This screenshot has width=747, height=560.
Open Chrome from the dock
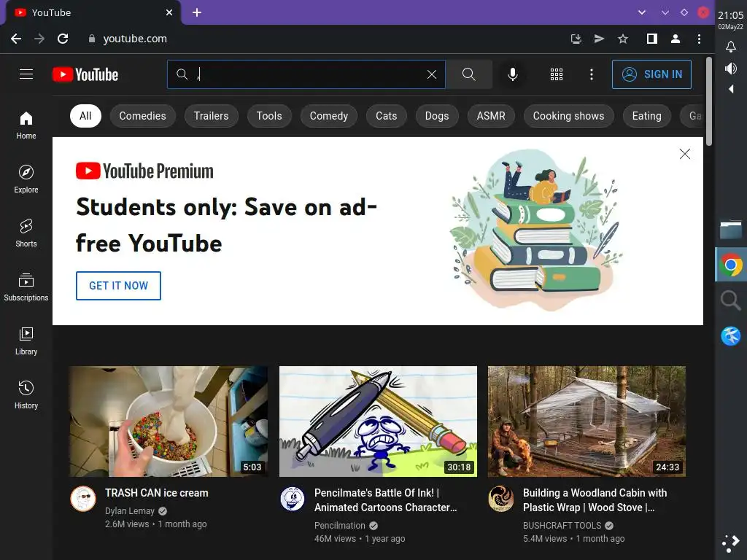point(731,265)
